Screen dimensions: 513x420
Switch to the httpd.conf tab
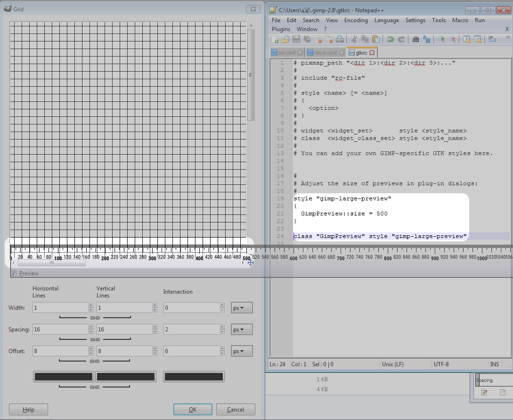(x=326, y=53)
